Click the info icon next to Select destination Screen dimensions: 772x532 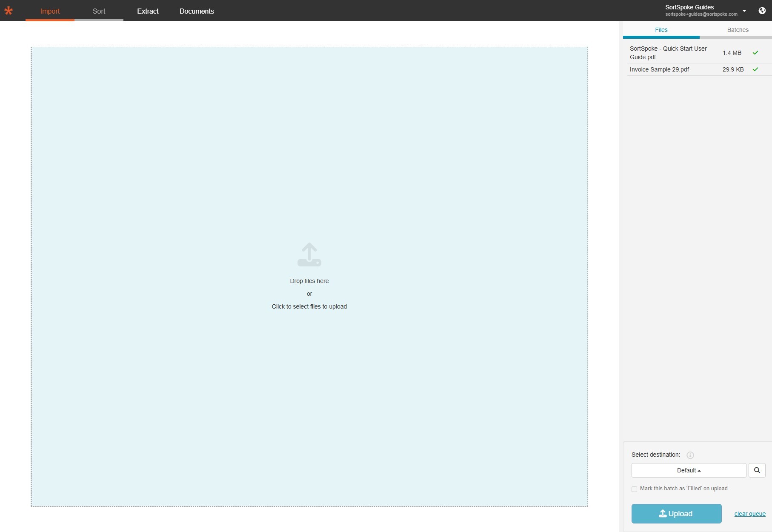(690, 455)
